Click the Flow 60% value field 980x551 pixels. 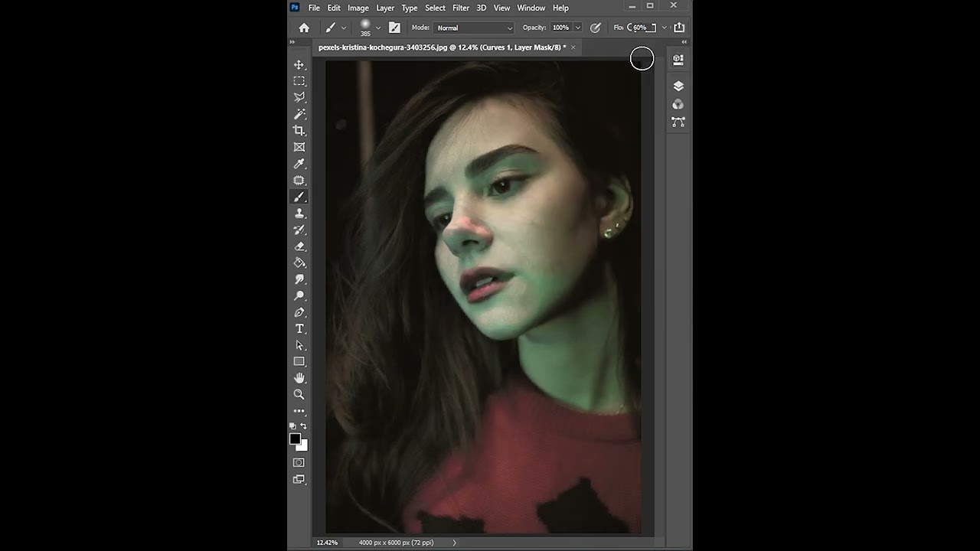(x=642, y=28)
